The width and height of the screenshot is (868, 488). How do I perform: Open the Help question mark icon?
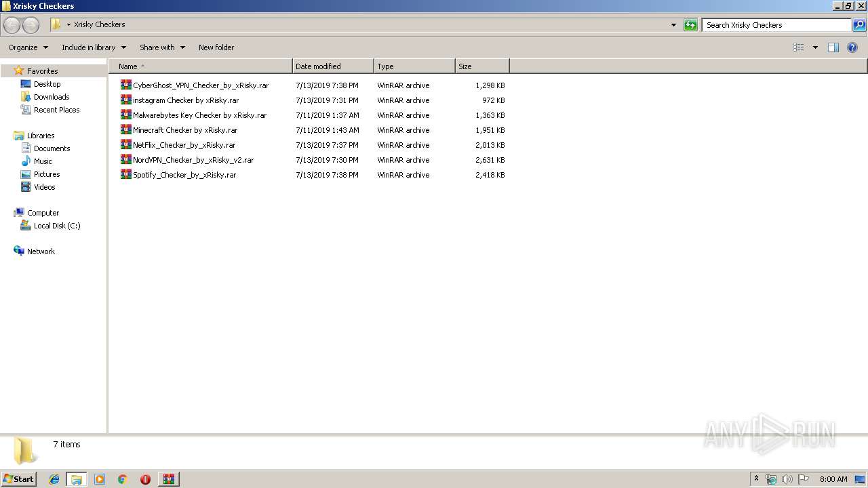[852, 47]
